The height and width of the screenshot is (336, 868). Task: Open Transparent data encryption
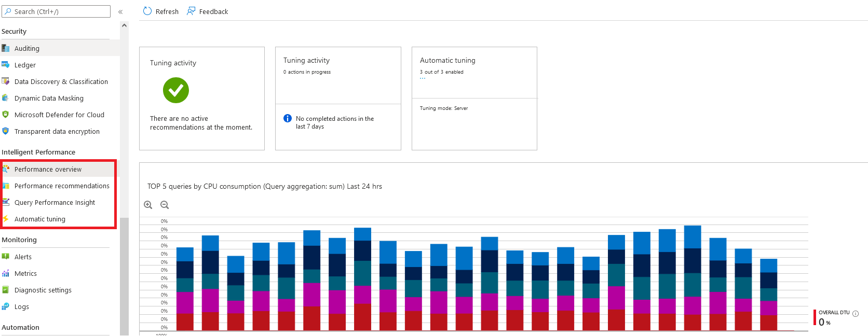point(60,131)
